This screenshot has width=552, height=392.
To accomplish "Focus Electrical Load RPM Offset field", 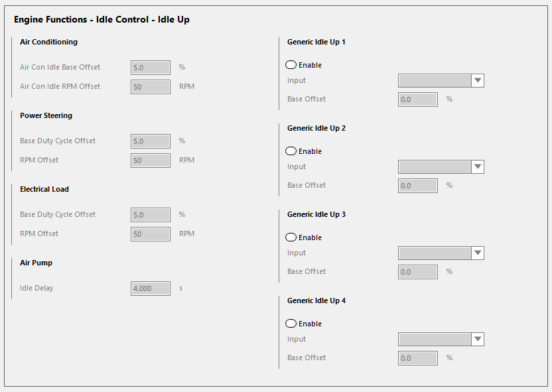I will (x=151, y=234).
